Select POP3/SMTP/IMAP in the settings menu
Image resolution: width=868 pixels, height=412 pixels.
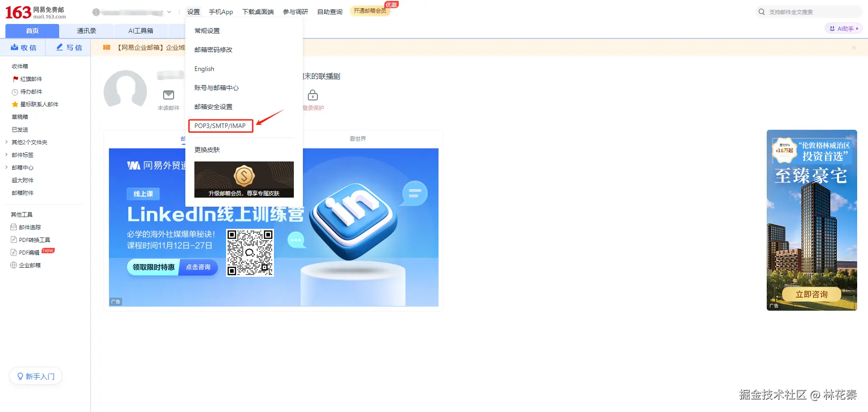click(220, 126)
